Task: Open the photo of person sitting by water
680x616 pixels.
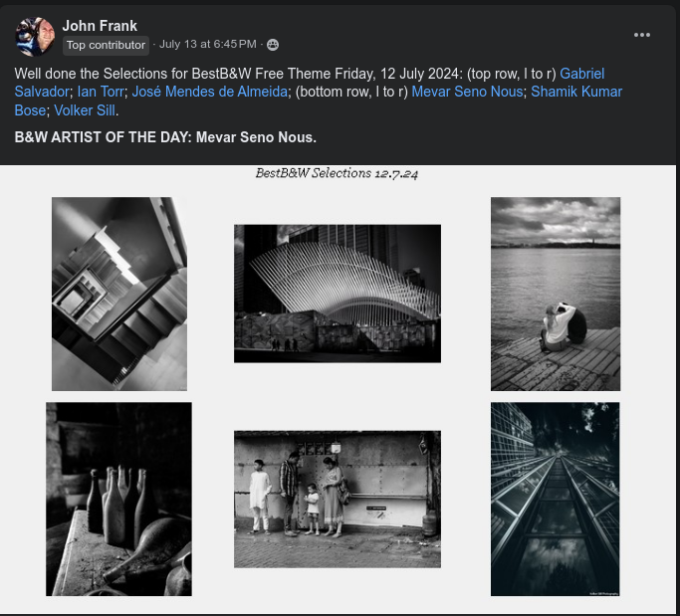Action: point(555,294)
